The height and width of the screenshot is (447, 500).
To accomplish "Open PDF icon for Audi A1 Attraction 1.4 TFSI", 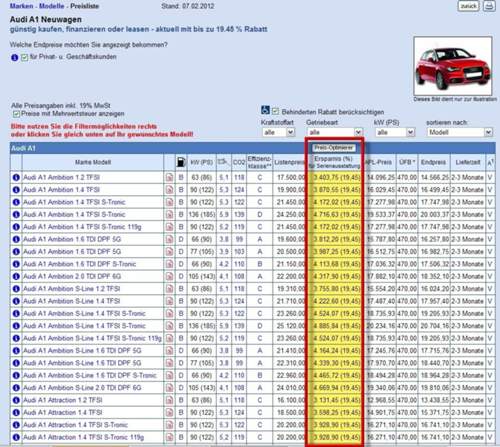I will point(170,413).
